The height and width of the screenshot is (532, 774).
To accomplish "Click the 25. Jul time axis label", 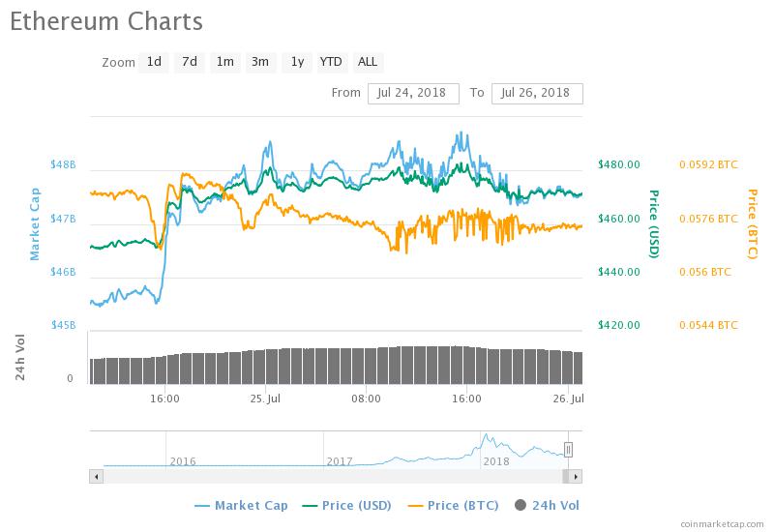I will point(265,399).
